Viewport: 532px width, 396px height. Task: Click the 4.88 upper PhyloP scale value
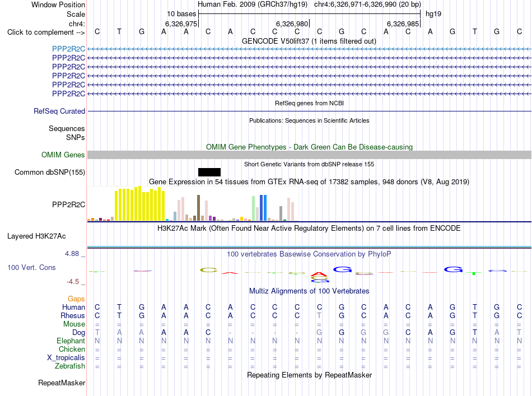72,254
